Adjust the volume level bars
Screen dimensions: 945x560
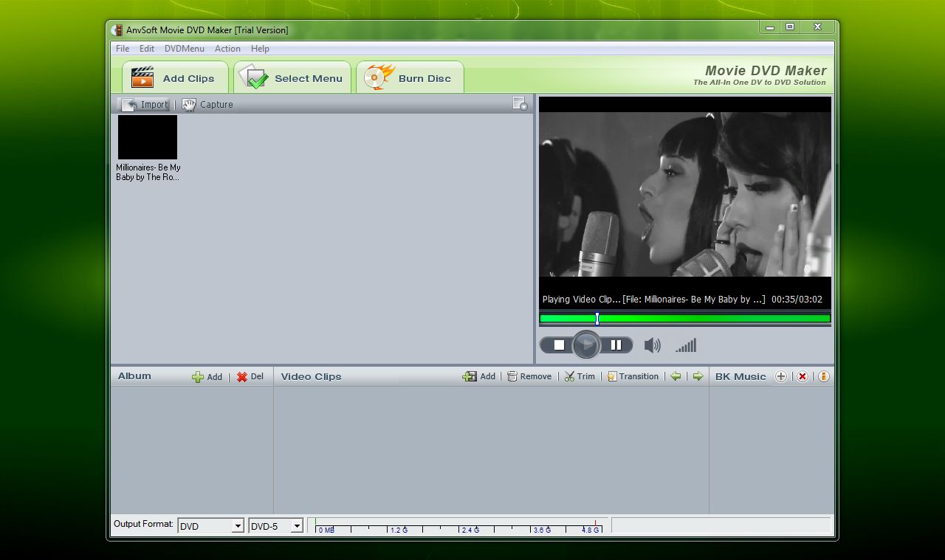(686, 345)
